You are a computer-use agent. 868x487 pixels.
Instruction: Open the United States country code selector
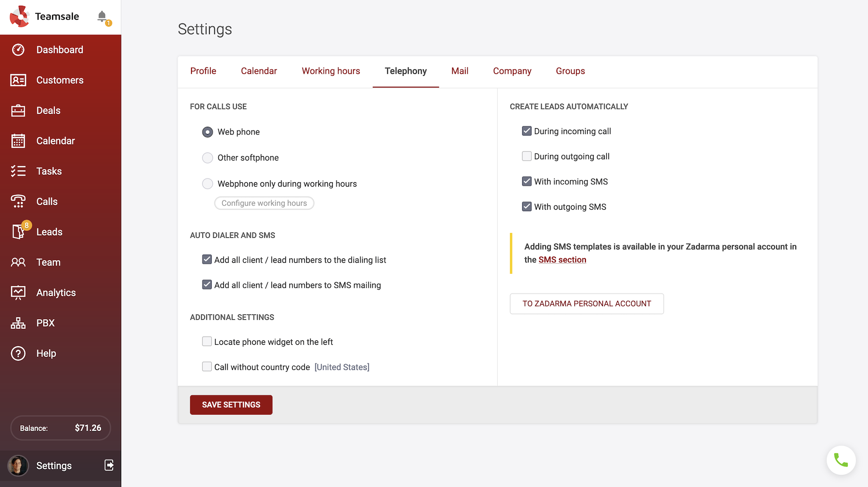[x=341, y=367]
